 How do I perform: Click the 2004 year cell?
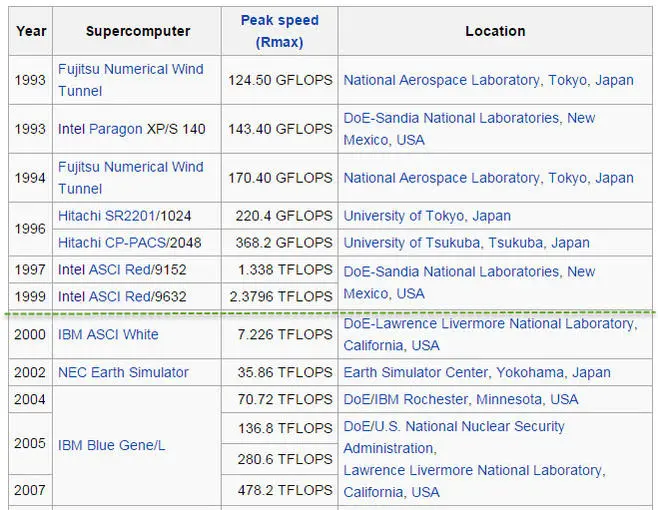[31, 399]
